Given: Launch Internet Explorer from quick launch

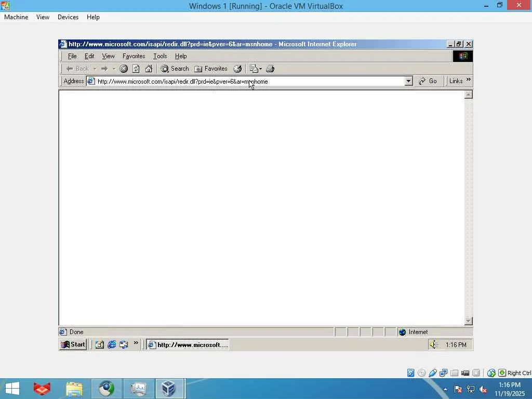Looking at the screenshot, I should [x=112, y=345].
